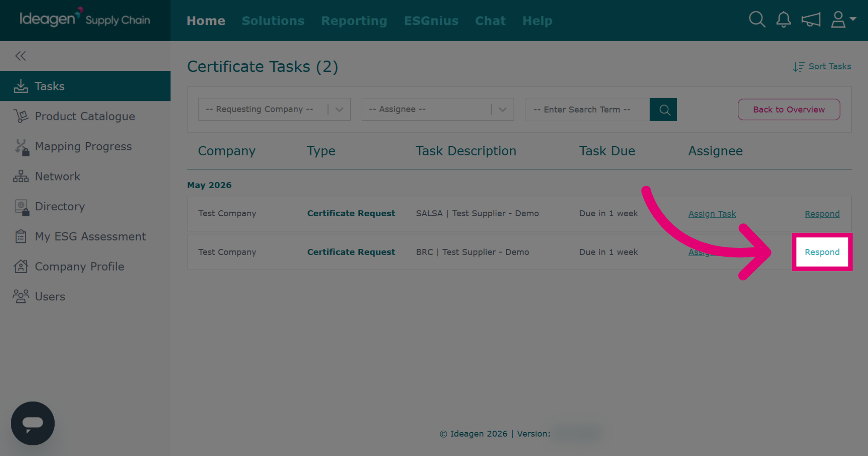Image resolution: width=868 pixels, height=456 pixels.
Task: Click Test Company in the SALSA row
Action: pos(227,213)
